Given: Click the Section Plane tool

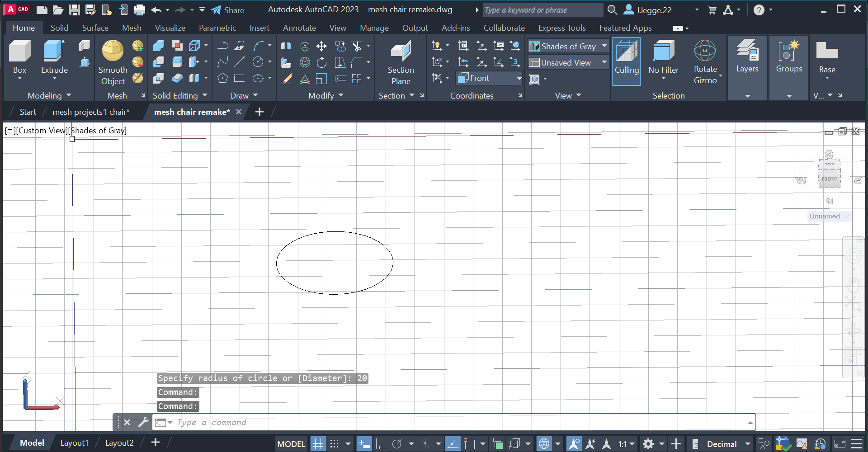Looking at the screenshot, I should [x=401, y=63].
